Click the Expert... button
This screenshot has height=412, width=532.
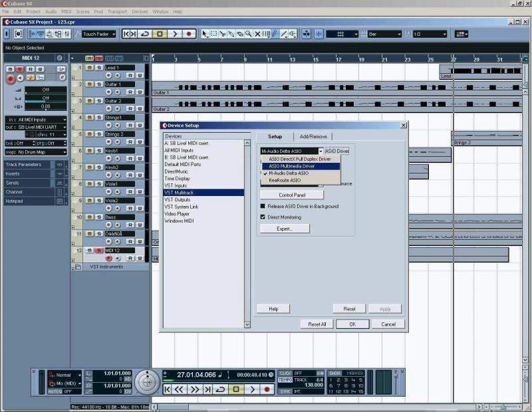285,229
